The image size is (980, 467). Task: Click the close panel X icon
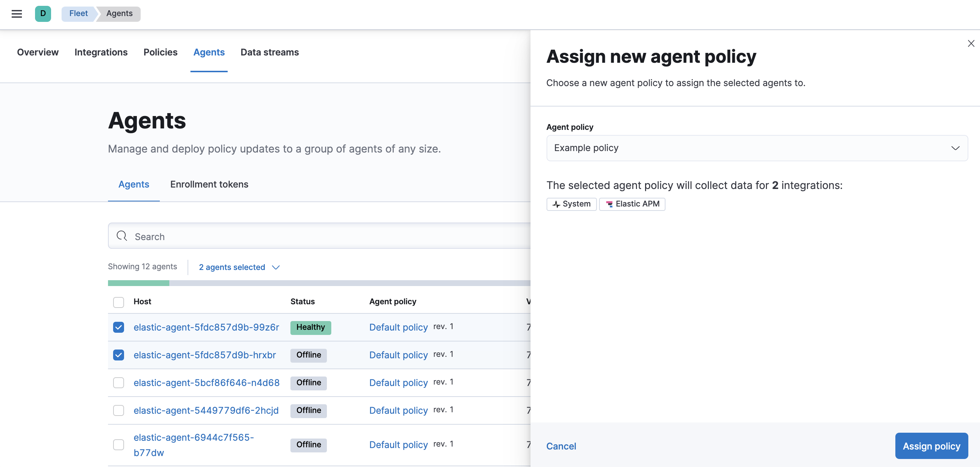click(x=969, y=43)
